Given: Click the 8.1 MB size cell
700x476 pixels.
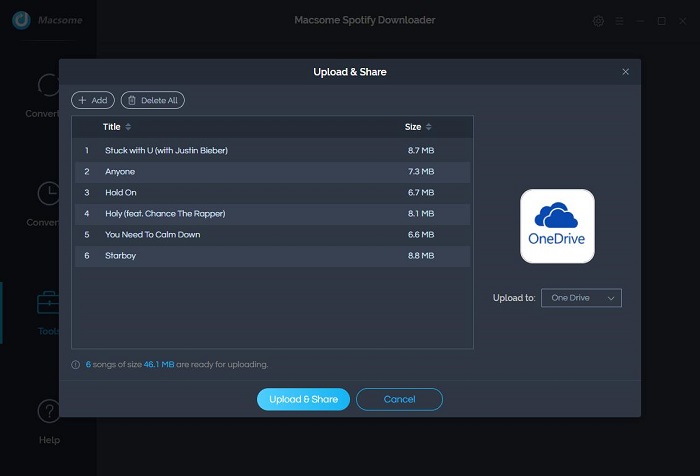Looking at the screenshot, I should [x=421, y=213].
